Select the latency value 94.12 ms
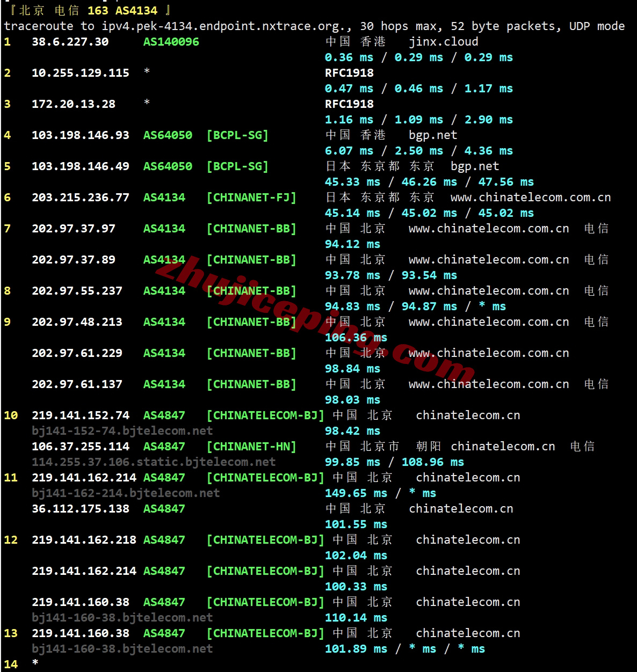Image resolution: width=637 pixels, height=672 pixels. 352,244
